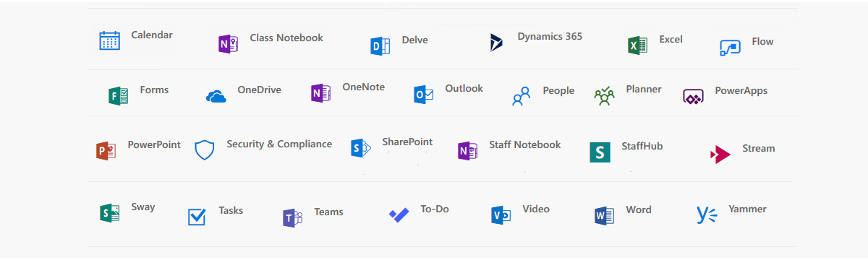Viewport: 868px width, 260px height.
Task: Click the "Calendar" label
Action: pyautogui.click(x=152, y=35)
